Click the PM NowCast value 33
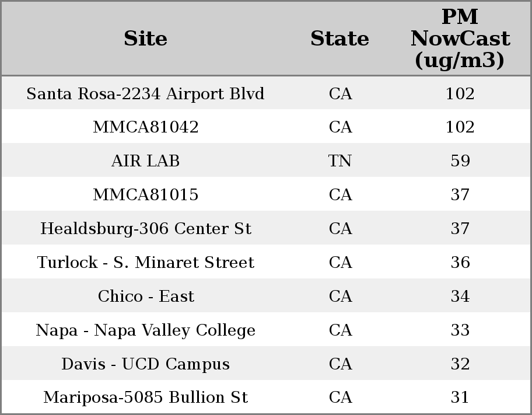This screenshot has height=415, width=532. [460, 330]
